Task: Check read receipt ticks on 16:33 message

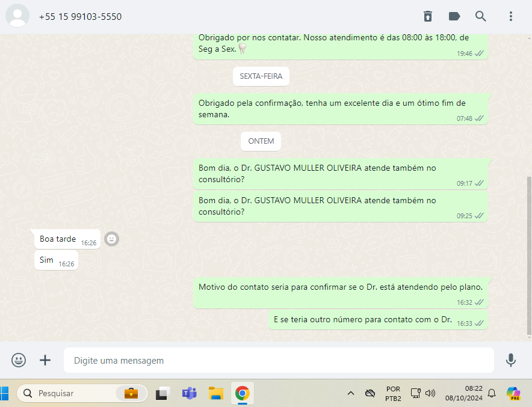Action: pos(479,323)
